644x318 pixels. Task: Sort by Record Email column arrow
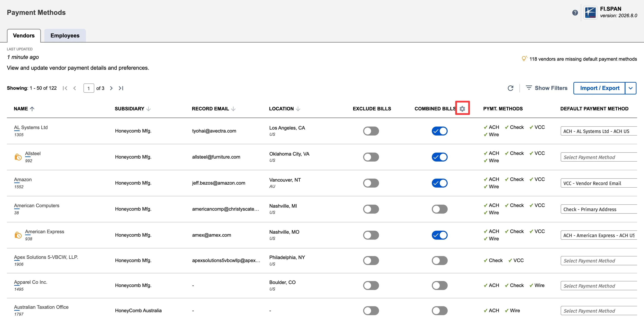tap(233, 109)
